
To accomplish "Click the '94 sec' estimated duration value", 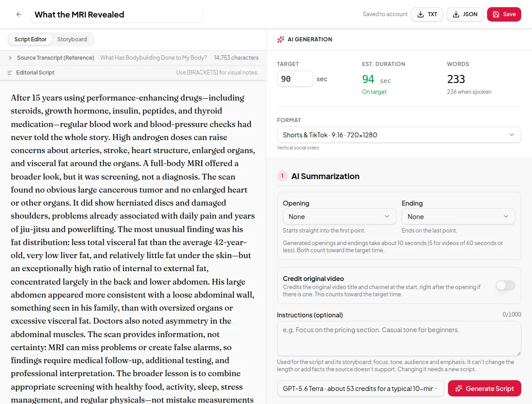I will pos(376,79).
